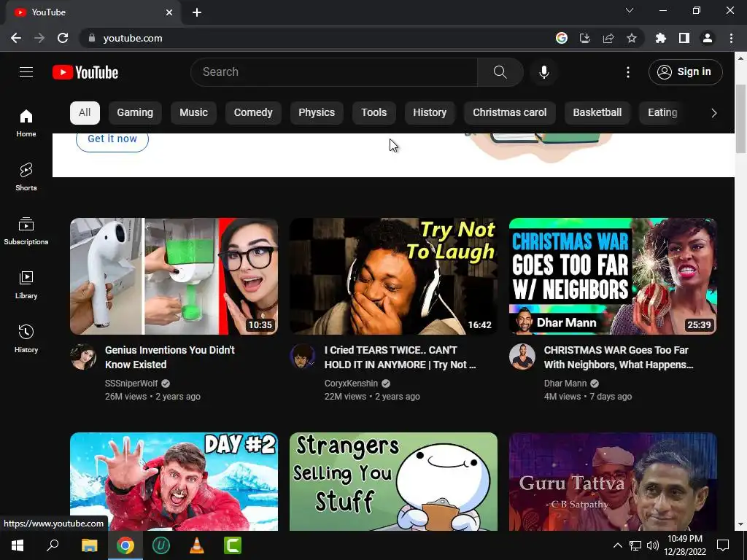Screen dimensions: 747x560
Task: Click the install app icon in address bar
Action: 585,38
